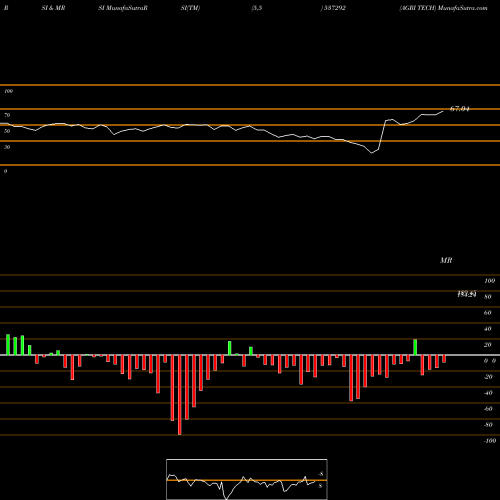Click the overlapping 194.24 MR value label
The height and width of the screenshot is (500, 500).
coord(467,294)
